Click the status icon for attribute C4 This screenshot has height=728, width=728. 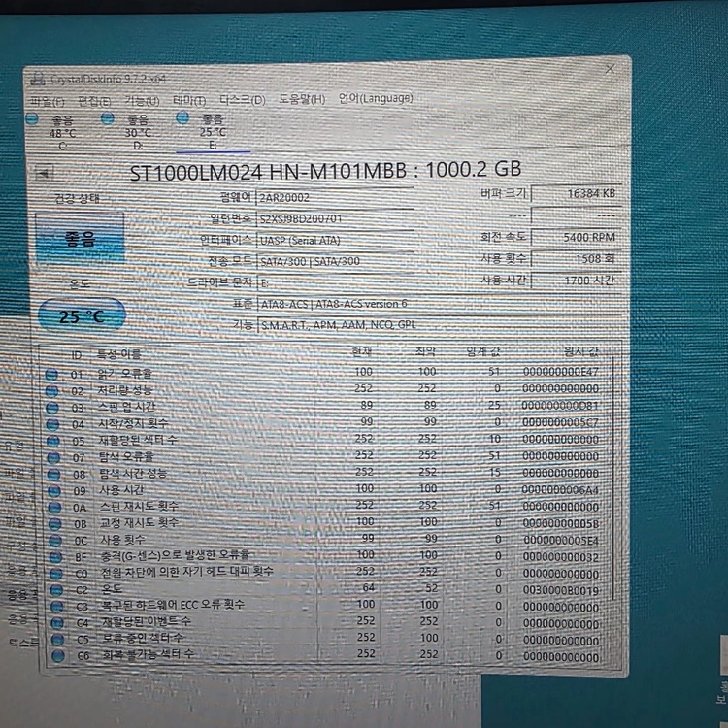tap(57, 623)
